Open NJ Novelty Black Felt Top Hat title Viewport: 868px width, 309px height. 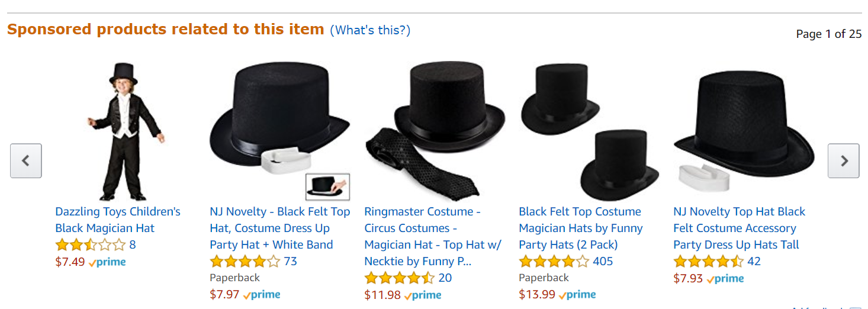(280, 228)
